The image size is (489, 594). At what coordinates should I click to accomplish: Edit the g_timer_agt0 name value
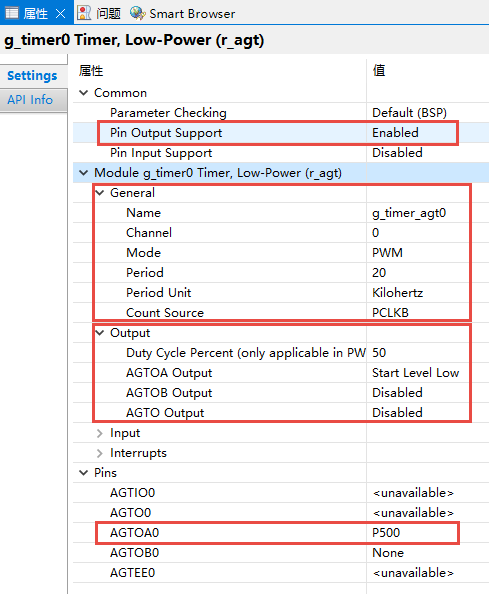pos(409,213)
